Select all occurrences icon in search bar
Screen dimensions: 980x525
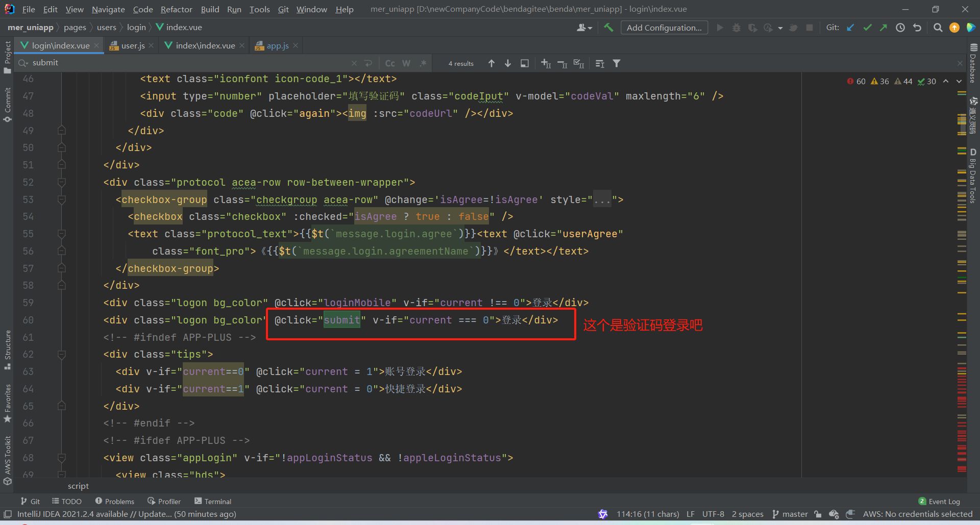pos(579,63)
